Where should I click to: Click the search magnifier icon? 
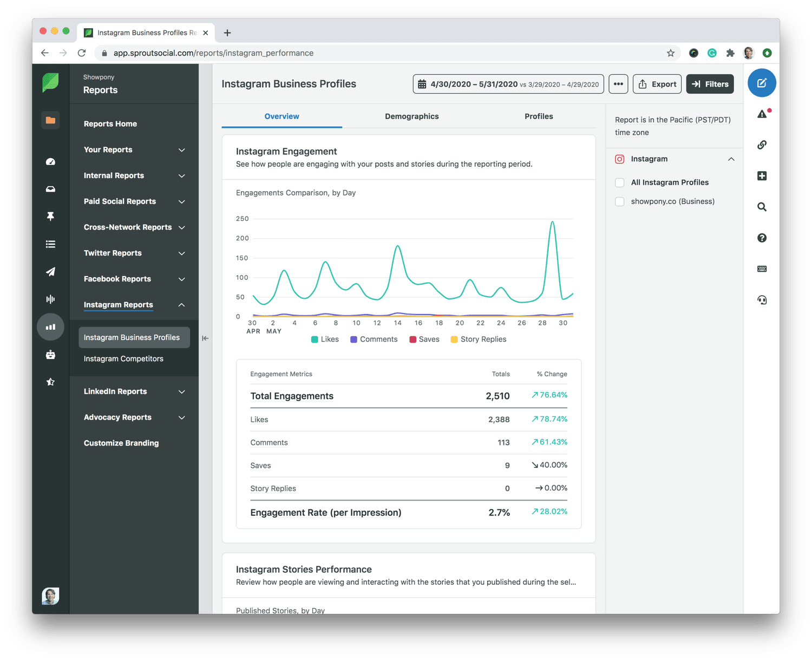pos(762,207)
